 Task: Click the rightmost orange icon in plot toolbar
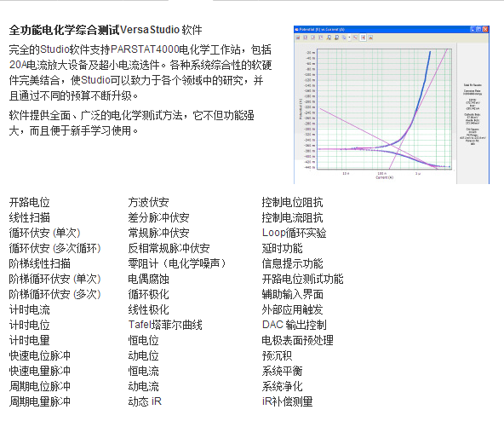370,38
